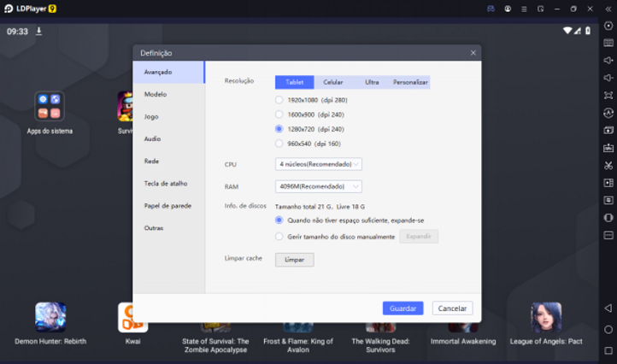Open the Rede settings section
617x364 pixels.
click(151, 161)
